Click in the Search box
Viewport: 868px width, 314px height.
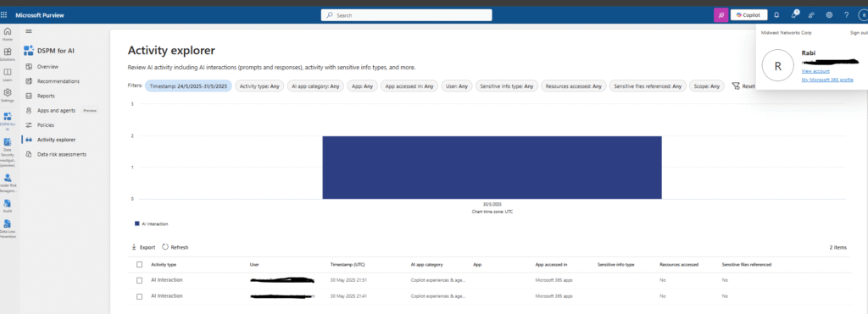point(406,15)
